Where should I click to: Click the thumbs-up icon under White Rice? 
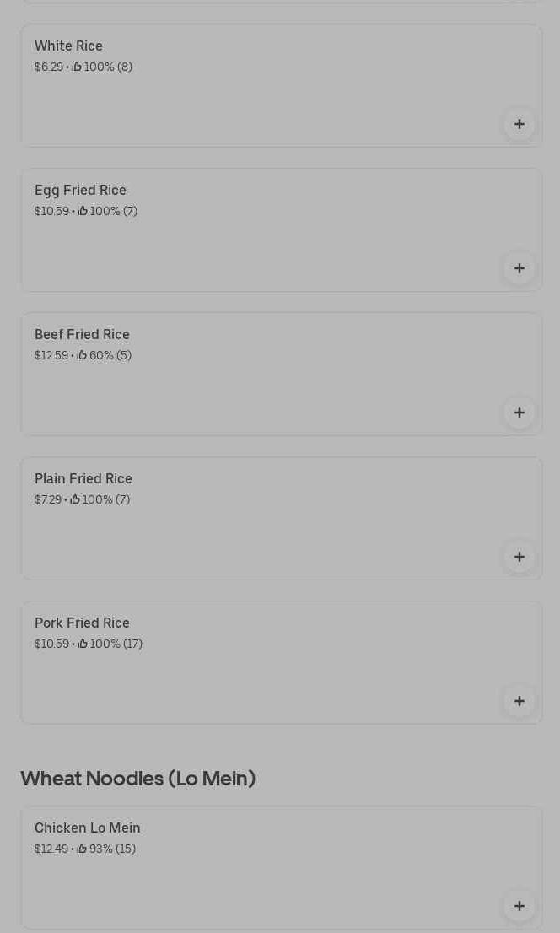(77, 67)
